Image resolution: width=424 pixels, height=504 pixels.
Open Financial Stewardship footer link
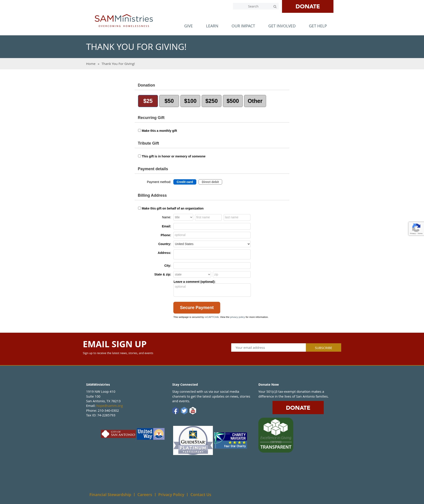click(110, 494)
